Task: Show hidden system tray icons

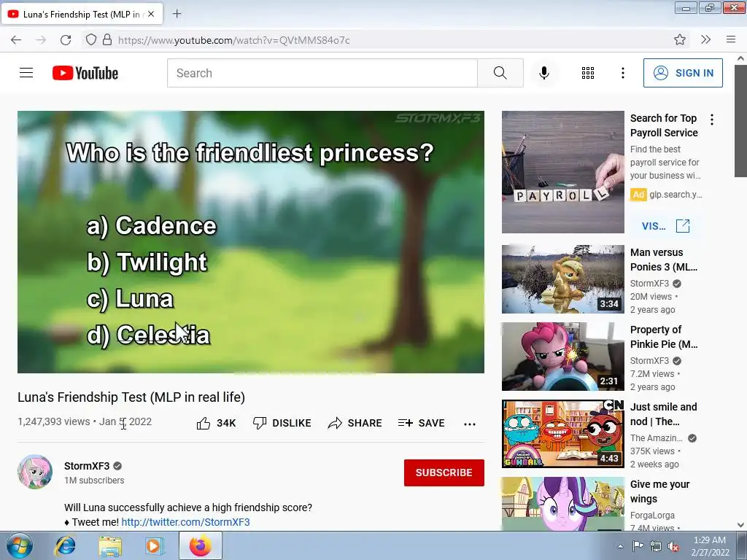Action: (x=620, y=547)
